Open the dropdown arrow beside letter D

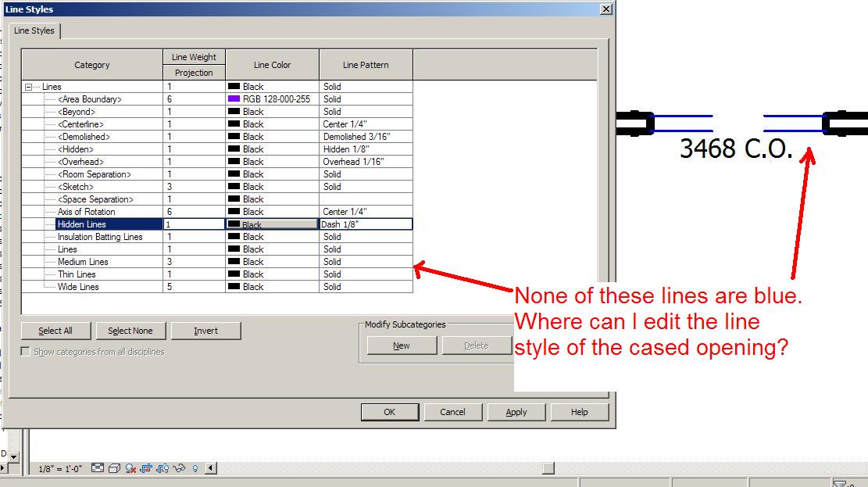pyautogui.click(x=14, y=457)
